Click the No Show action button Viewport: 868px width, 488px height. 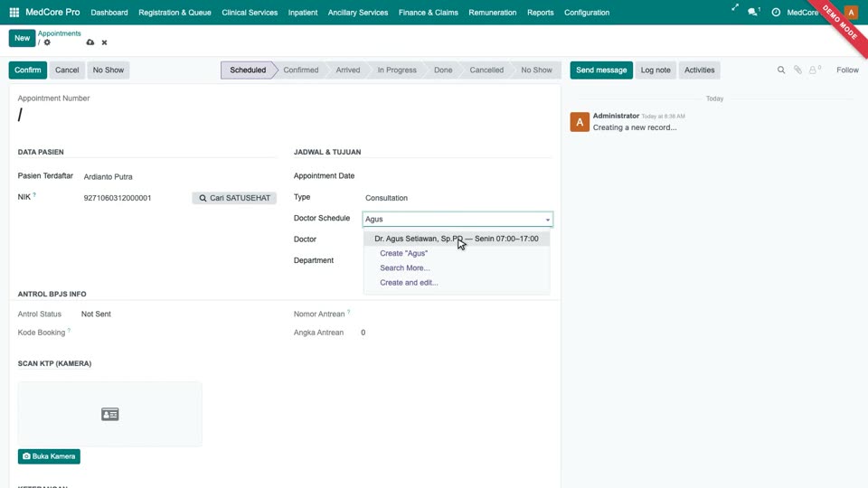coord(108,70)
